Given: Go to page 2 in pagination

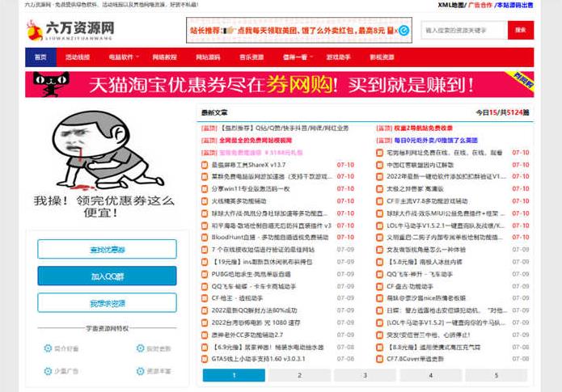Looking at the screenshot, I should coord(298,376).
